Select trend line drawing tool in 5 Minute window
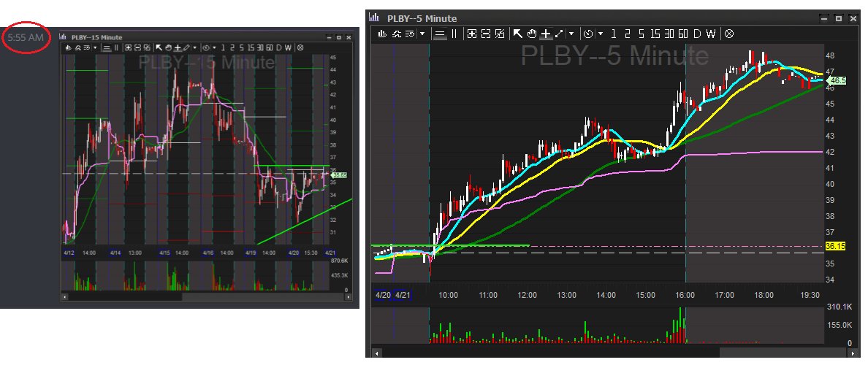 pos(559,34)
